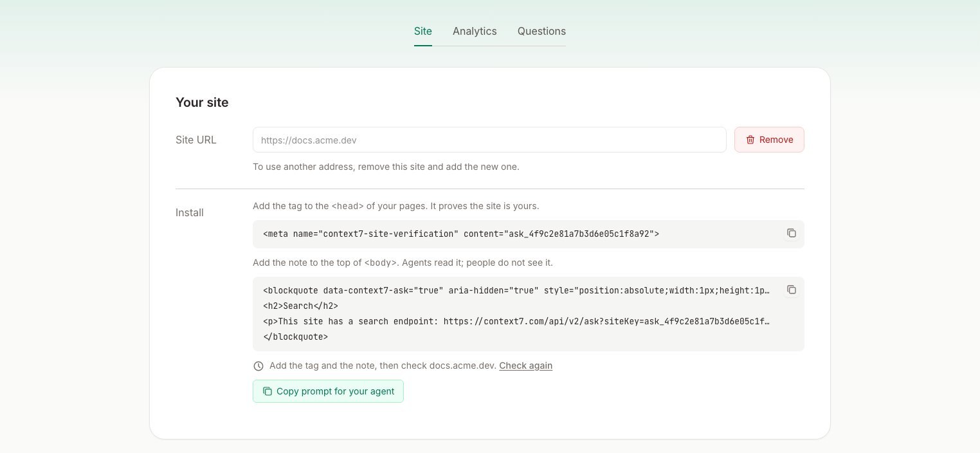Click the clock icon beside the status message
This screenshot has width=980, height=453.
point(259,366)
